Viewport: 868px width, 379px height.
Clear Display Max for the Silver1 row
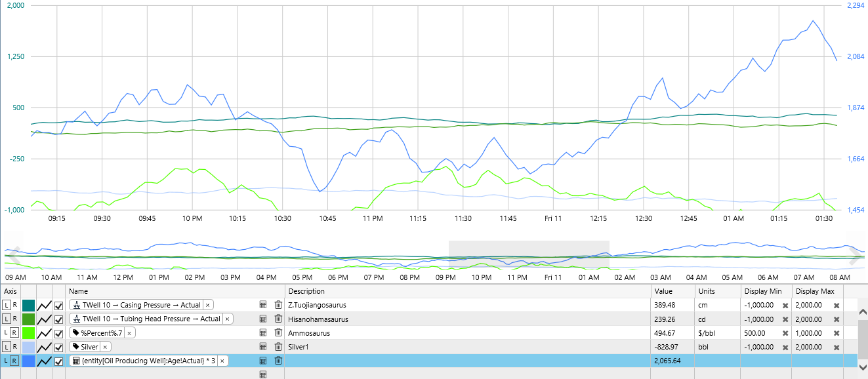coord(837,347)
